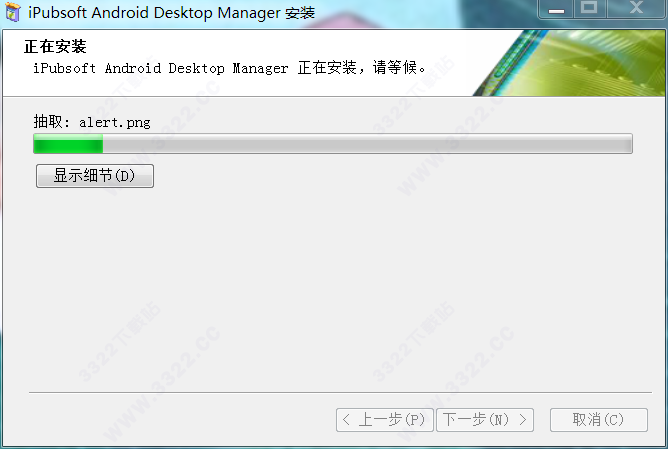Image resolution: width=668 pixels, height=449 pixels.
Task: Click the 'iPubsoft Android Desktop Manager 正在安装，请等候。' text
Action: (229, 68)
